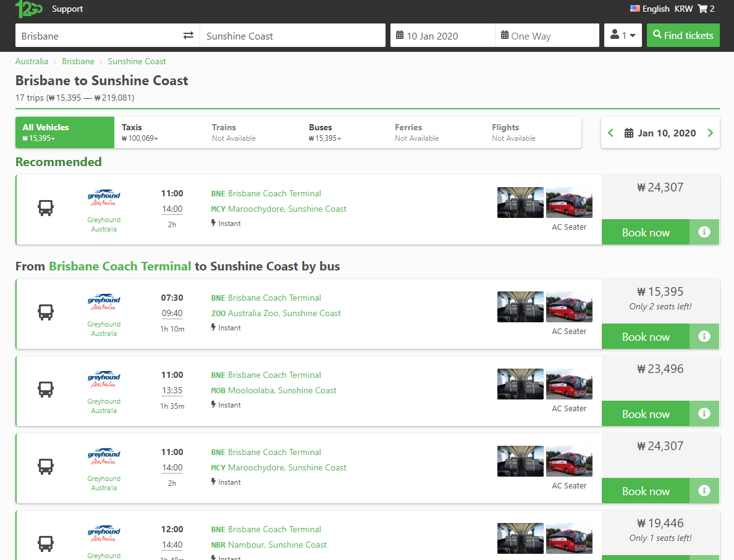Go to previous date arrow
Image resolution: width=734 pixels, height=560 pixels.
(x=610, y=133)
